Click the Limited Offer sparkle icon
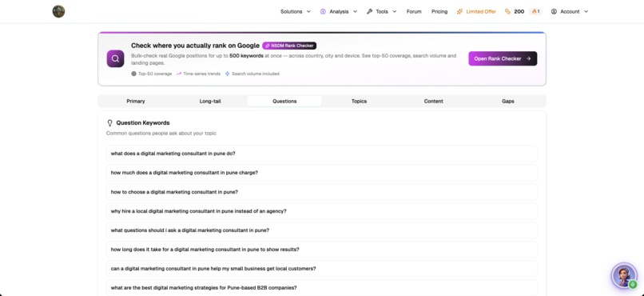644x296 pixels. tap(459, 11)
